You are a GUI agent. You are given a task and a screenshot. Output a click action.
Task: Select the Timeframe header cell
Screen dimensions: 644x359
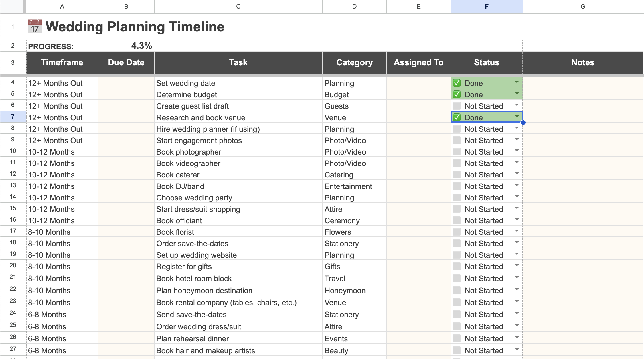[x=62, y=62]
